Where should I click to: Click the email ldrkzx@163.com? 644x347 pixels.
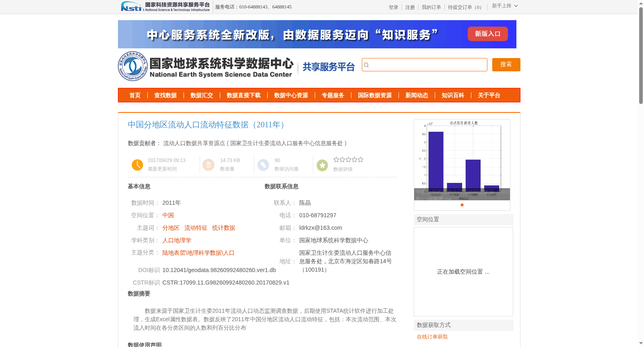[320, 228]
